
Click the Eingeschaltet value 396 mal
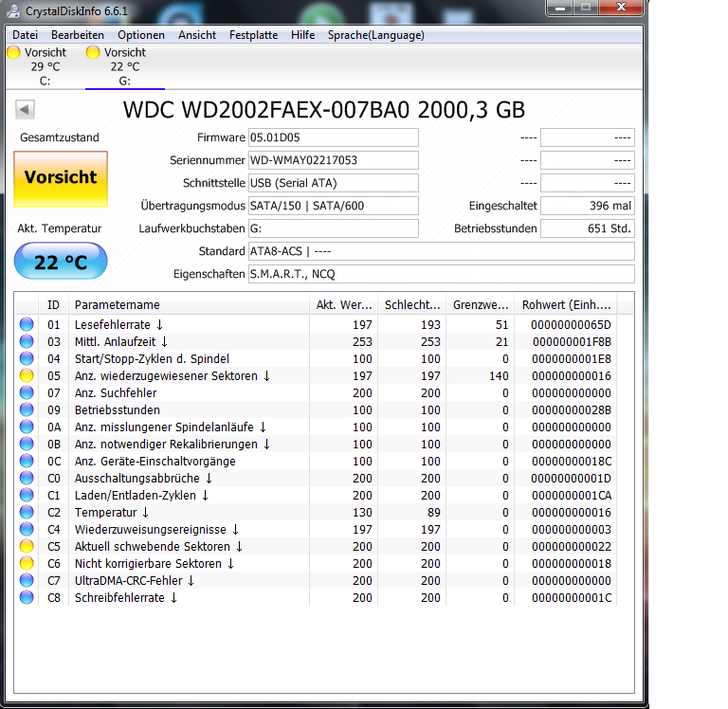pyautogui.click(x=588, y=206)
